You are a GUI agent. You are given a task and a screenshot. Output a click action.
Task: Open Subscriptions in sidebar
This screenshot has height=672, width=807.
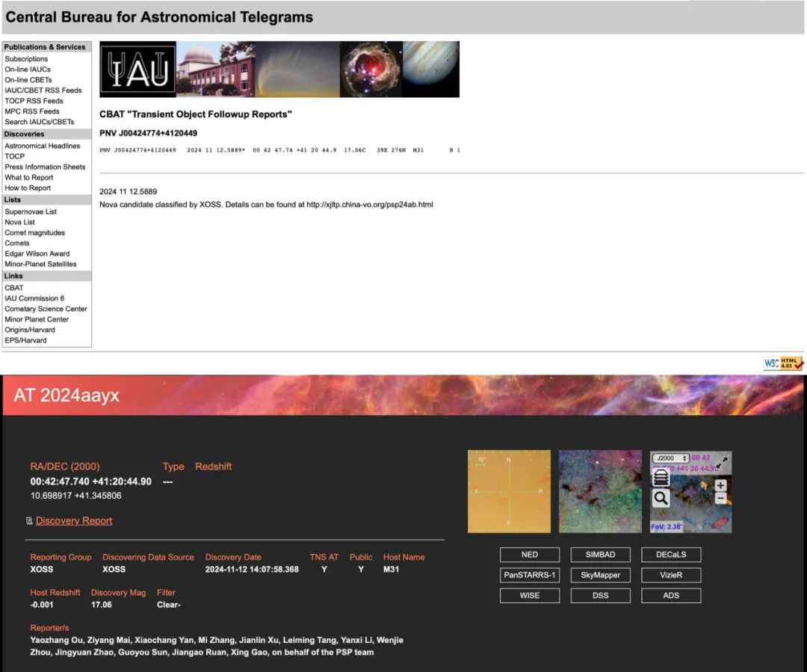26,59
